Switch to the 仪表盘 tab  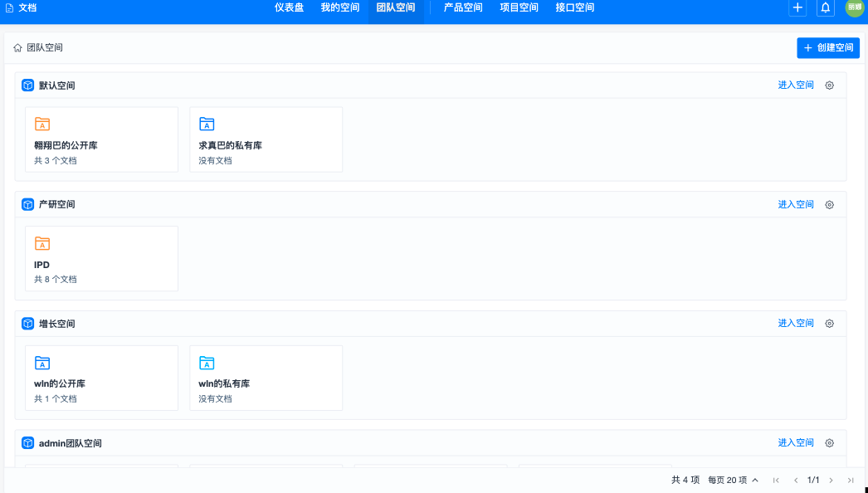pos(289,7)
